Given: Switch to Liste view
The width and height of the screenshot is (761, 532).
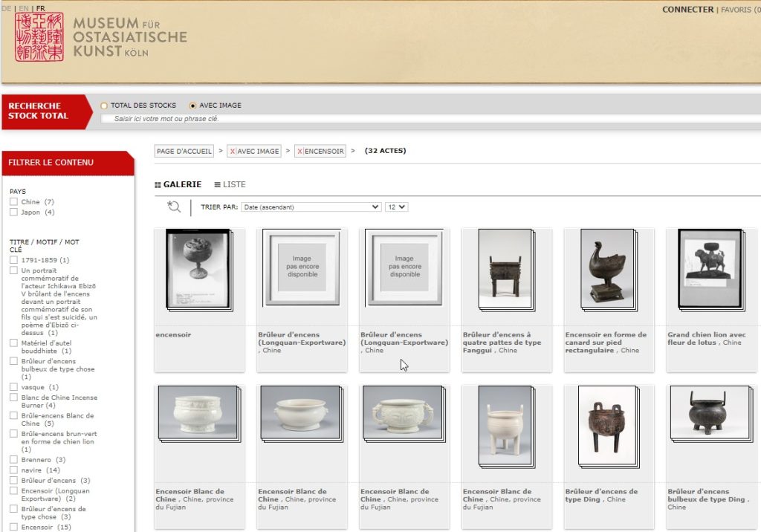Looking at the screenshot, I should [x=229, y=184].
